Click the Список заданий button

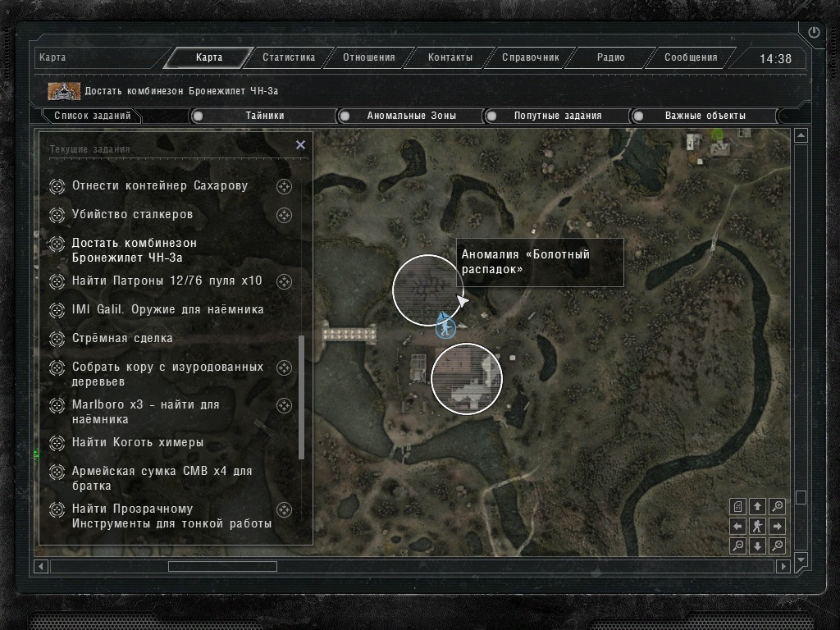[x=92, y=116]
